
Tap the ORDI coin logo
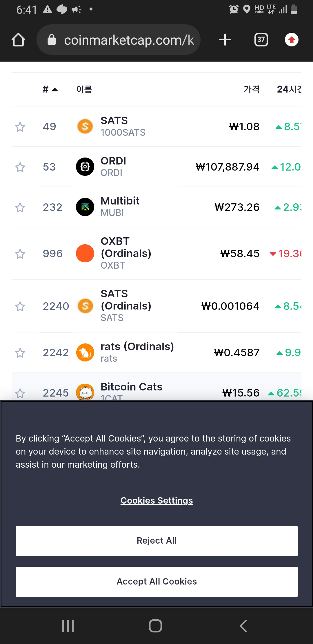click(85, 167)
